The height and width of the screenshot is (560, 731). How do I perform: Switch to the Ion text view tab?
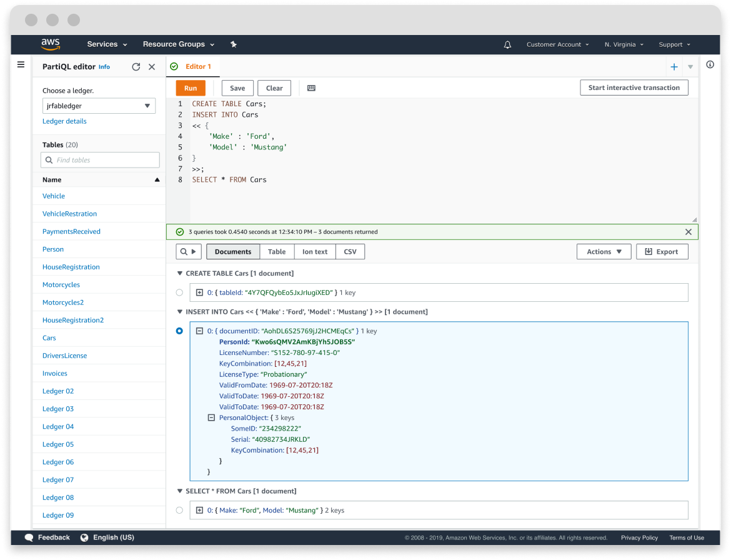click(314, 252)
